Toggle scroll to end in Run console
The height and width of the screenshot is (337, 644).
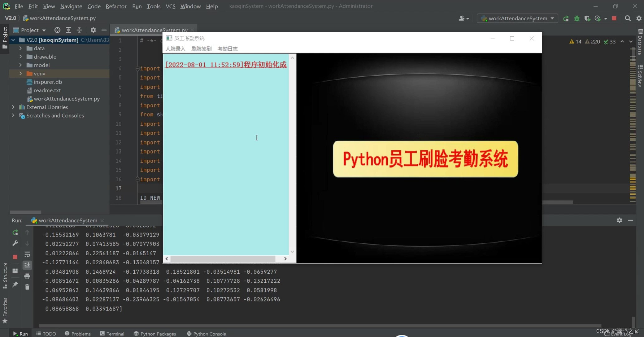[x=27, y=265]
